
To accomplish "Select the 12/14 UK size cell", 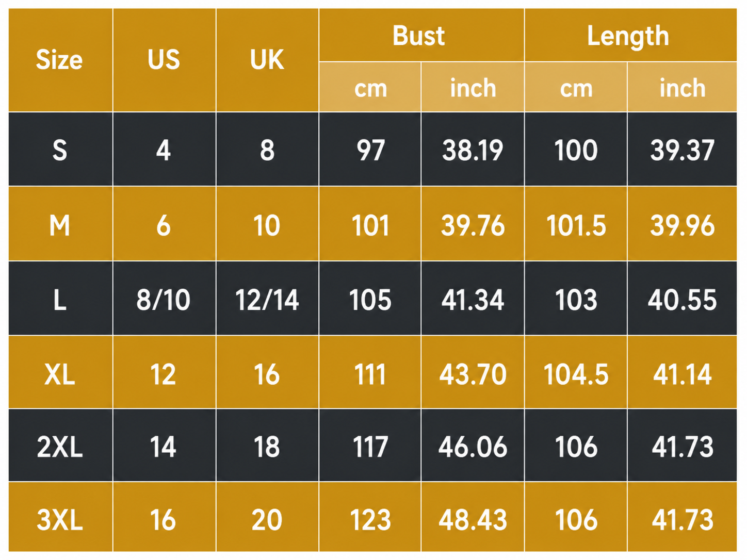I will coord(267,299).
